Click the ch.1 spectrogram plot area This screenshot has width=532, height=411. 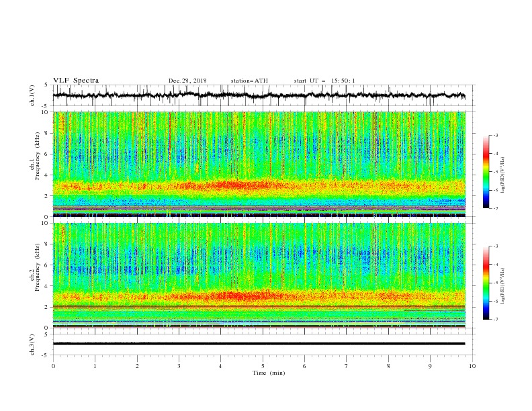click(259, 164)
